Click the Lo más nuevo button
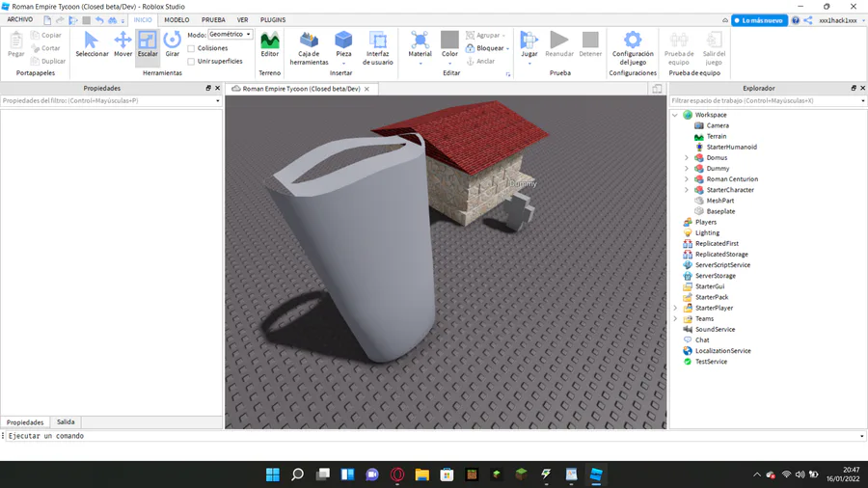 tap(759, 20)
